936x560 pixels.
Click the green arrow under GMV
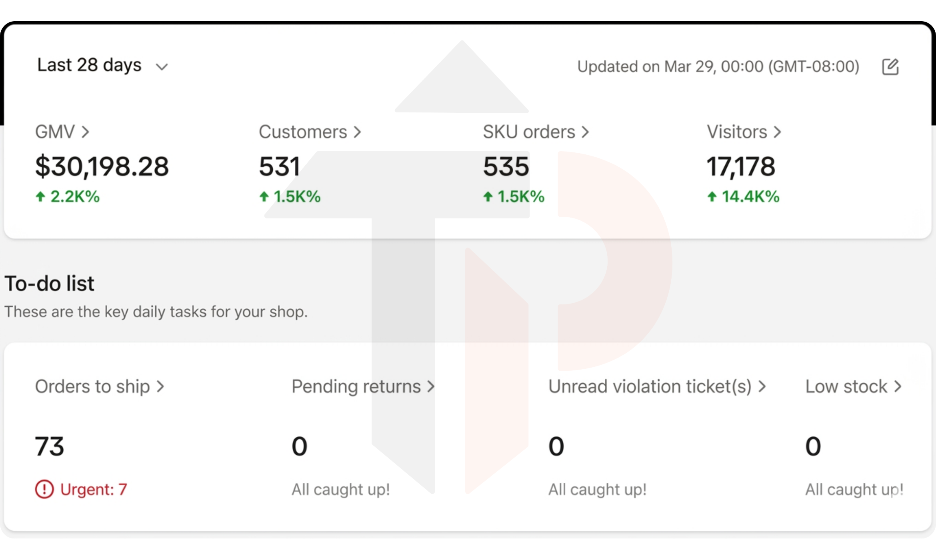click(x=40, y=196)
